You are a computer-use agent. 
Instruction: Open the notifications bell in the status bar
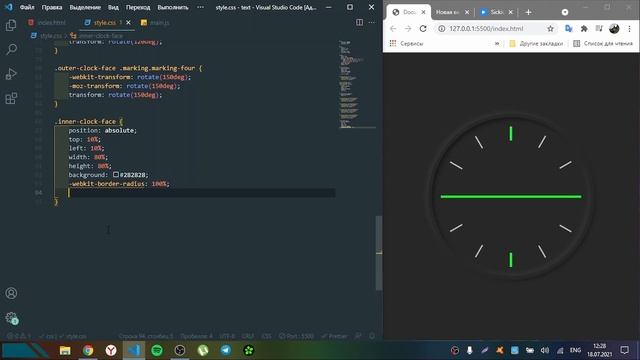pyautogui.click(x=372, y=336)
